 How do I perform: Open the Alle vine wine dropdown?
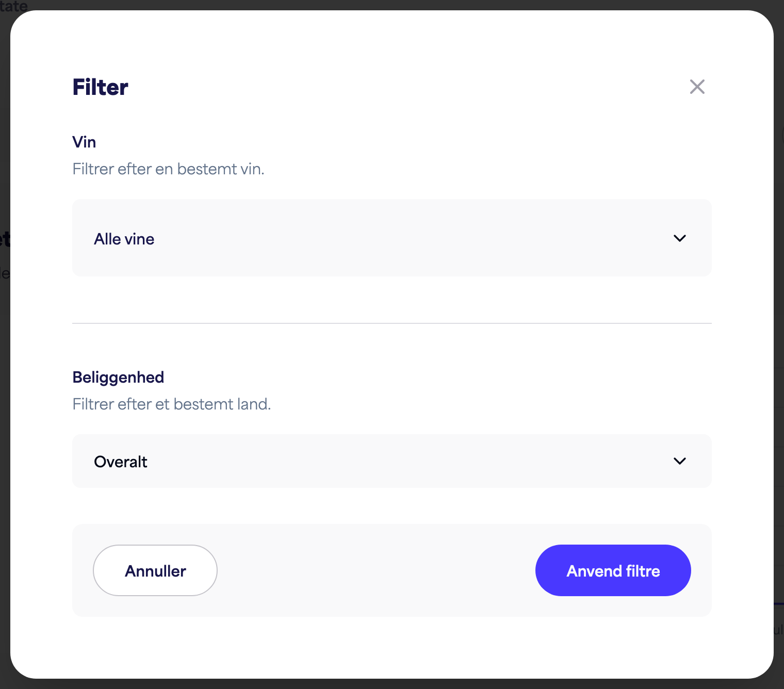pos(392,238)
